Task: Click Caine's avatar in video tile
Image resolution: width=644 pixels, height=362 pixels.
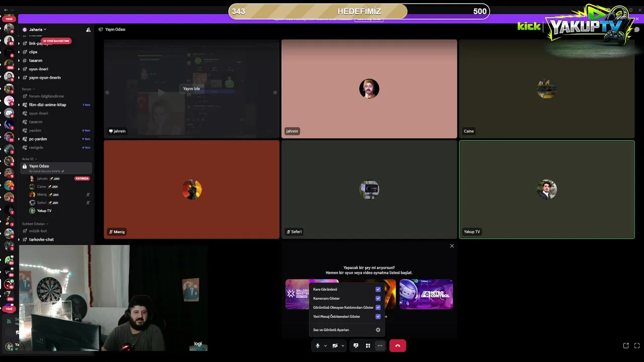Action: click(x=546, y=88)
